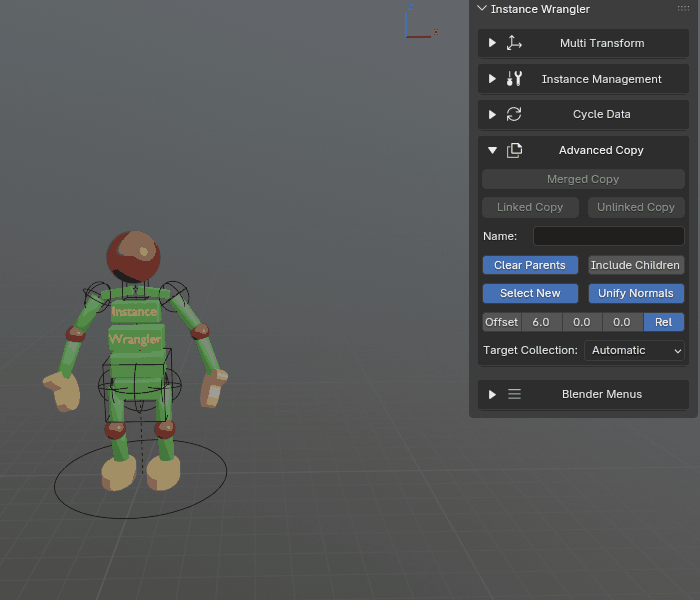Screen dimensions: 700x600
Task: Select the robot's red head
Action: pos(133,256)
